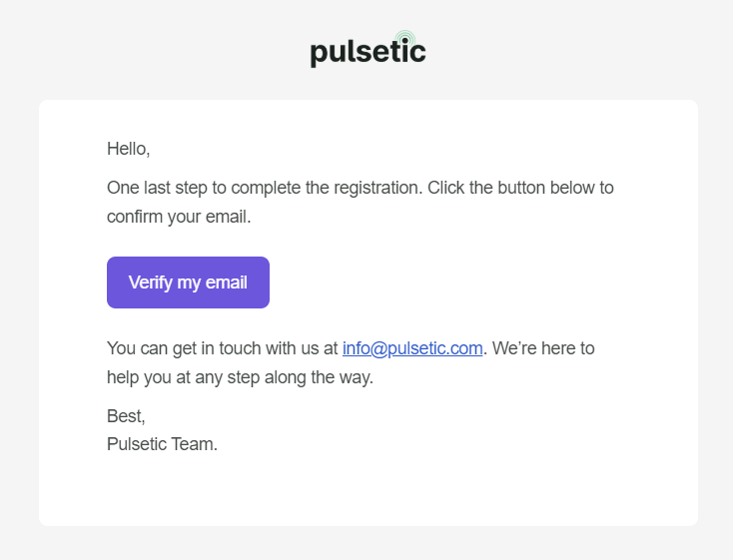Screen dimensions: 733x560
Task: Click the green signal icon on the logo
Action: coord(404,39)
